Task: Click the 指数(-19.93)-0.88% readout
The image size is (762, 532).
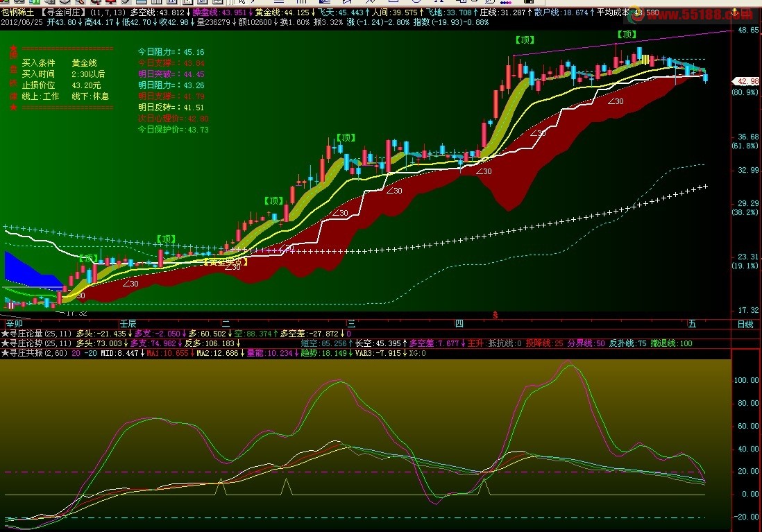Action: (451, 22)
